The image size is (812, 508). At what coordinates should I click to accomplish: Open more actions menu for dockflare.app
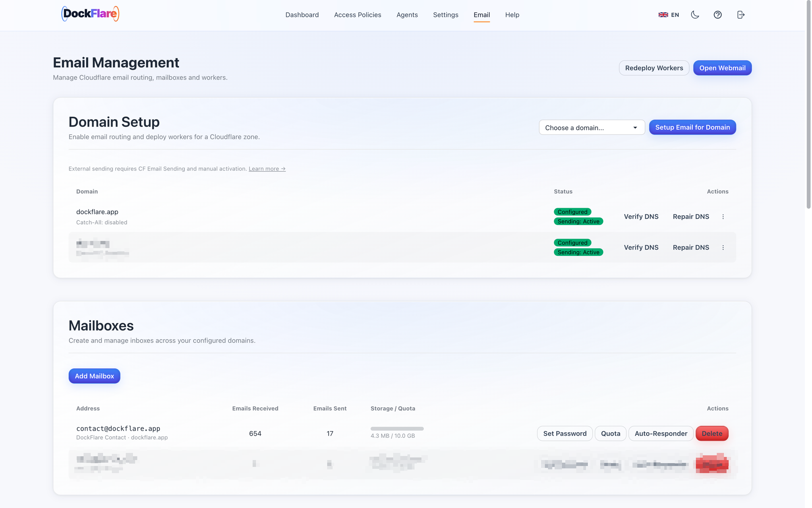point(723,217)
